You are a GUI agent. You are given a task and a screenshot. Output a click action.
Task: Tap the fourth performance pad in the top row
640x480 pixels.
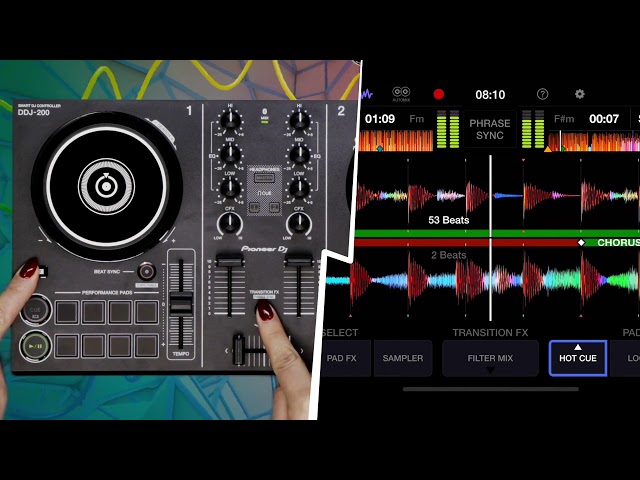(x=147, y=312)
